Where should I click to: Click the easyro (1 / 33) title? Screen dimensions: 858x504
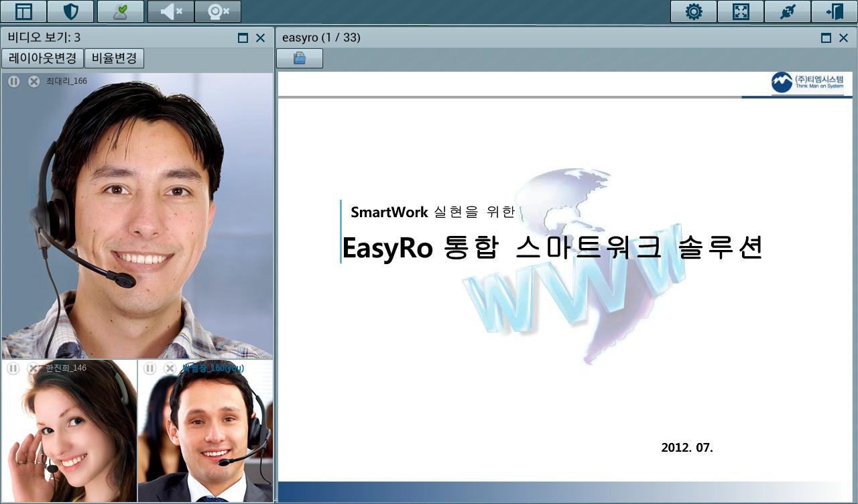(x=321, y=38)
